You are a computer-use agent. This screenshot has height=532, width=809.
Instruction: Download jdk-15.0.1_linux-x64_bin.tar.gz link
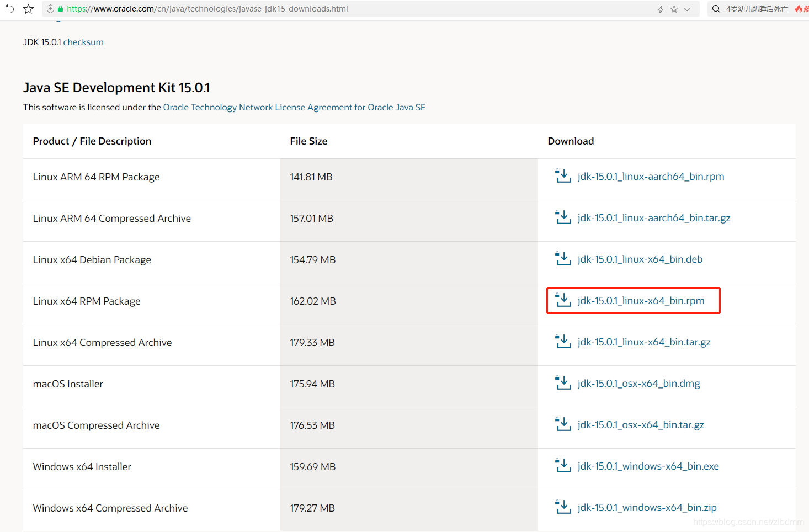pyautogui.click(x=644, y=342)
